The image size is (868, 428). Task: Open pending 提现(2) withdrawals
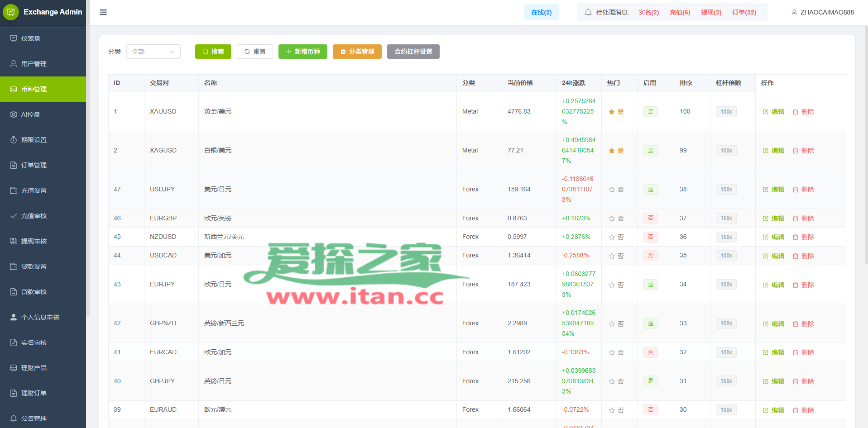coord(711,12)
